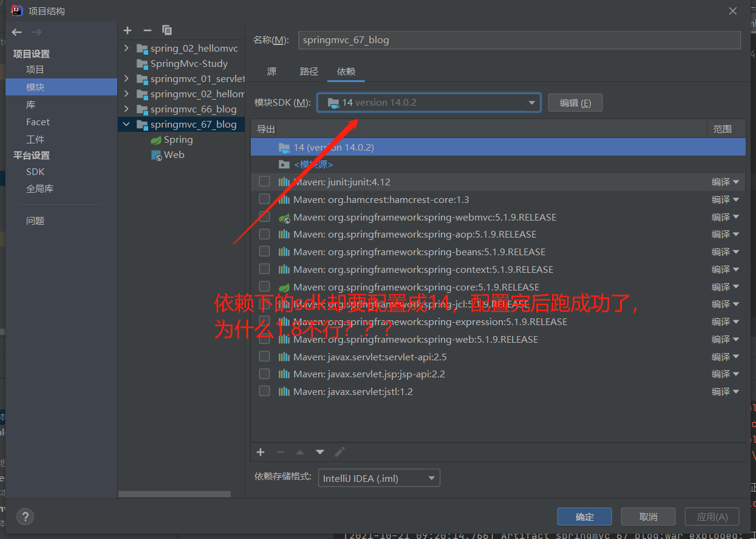Image resolution: width=756 pixels, height=539 pixels.
Task: Click the back navigation arrow
Action: (17, 32)
